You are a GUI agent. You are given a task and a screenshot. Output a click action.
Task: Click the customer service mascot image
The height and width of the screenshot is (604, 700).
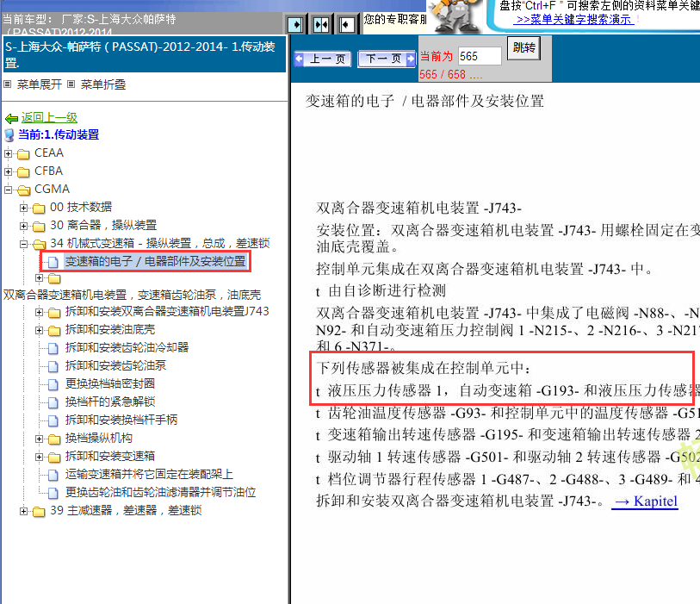(455, 16)
